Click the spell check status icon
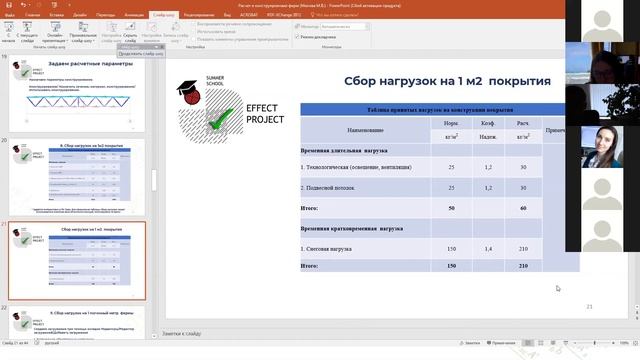 tap(37, 343)
